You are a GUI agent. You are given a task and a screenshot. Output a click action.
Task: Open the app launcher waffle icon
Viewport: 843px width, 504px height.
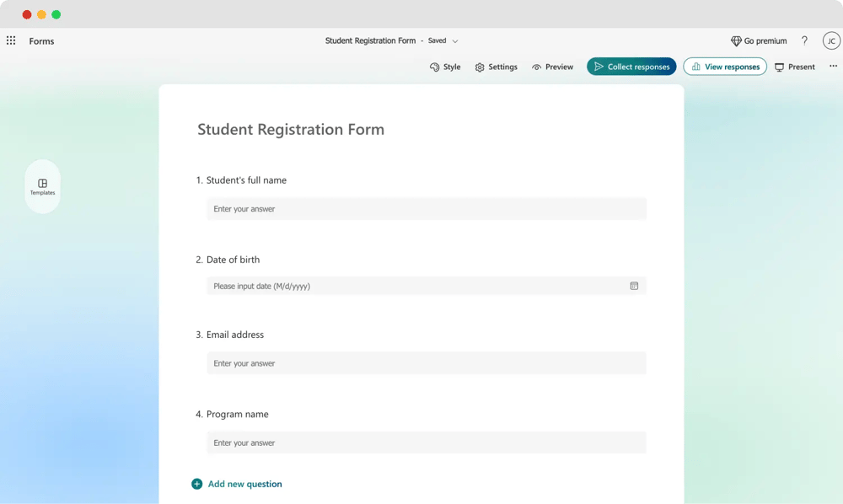pos(11,40)
